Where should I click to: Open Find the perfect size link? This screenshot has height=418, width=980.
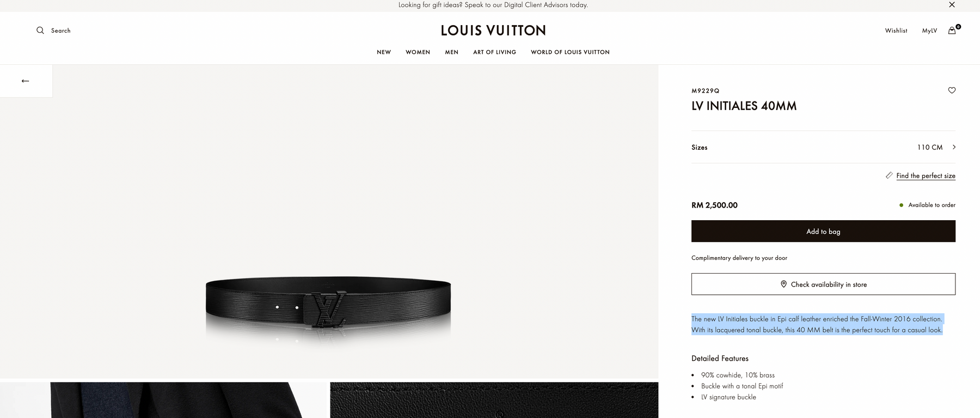(926, 175)
